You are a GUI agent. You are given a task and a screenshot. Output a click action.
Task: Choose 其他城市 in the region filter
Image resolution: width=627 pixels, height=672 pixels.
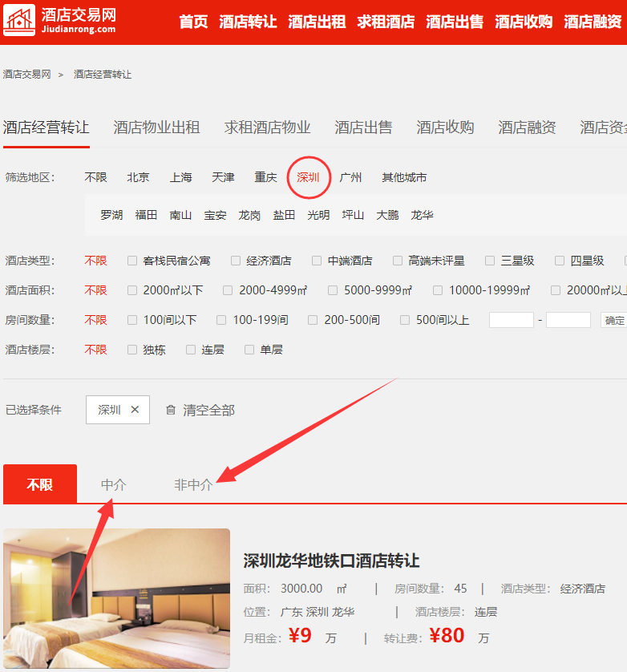pos(405,177)
